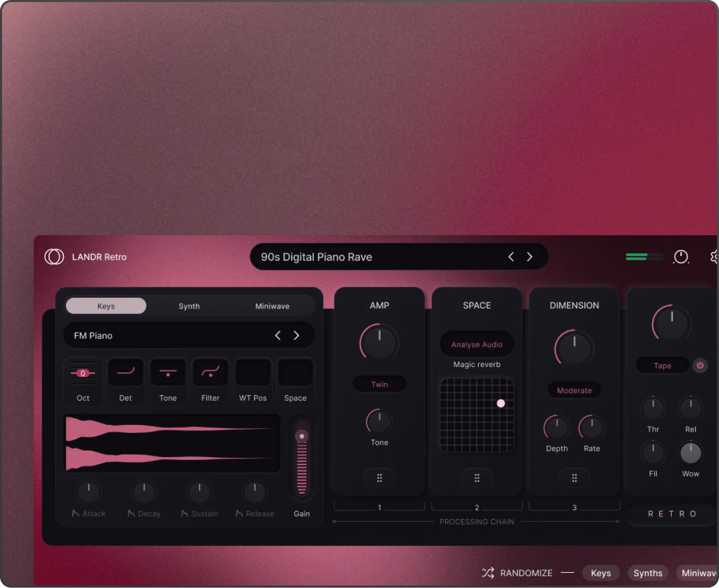This screenshot has height=588, width=719.
Task: Click the Space control box in Keys panel
Action: (295, 373)
